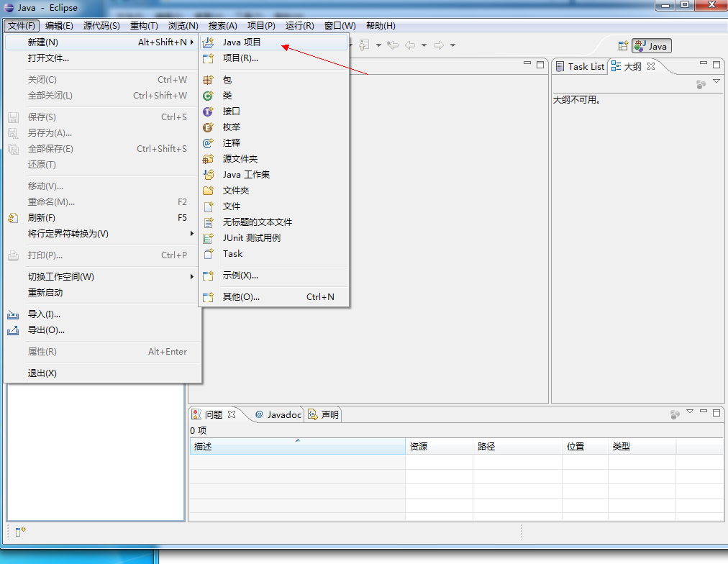Click the 其他(O)... wizard icon
728x564 pixels.
point(208,296)
